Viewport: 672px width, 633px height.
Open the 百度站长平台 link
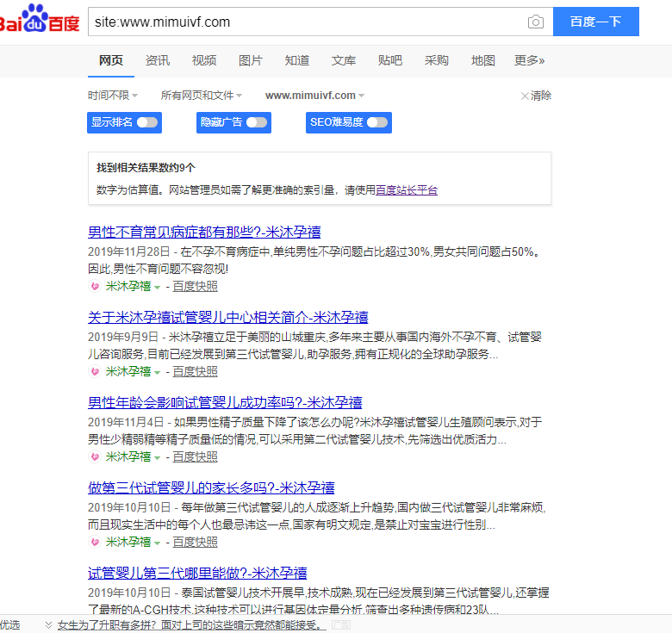pos(407,189)
